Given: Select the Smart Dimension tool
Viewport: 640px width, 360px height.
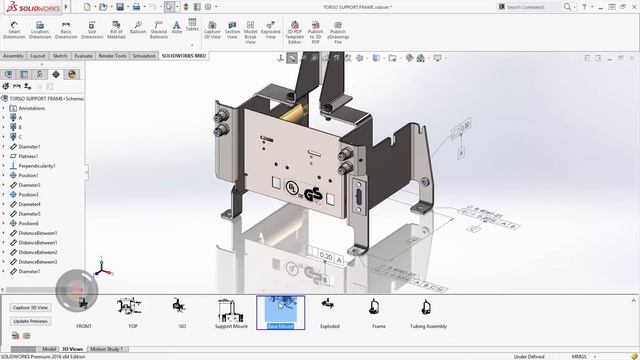Looking at the screenshot, I should [x=14, y=31].
